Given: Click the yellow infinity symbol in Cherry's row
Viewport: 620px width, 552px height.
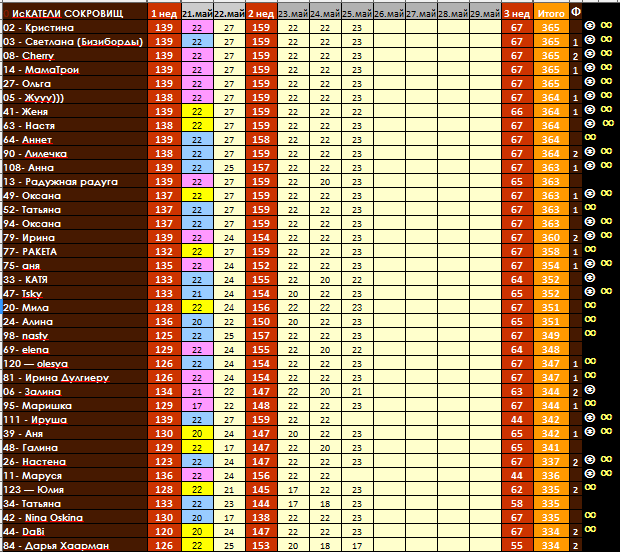Looking at the screenshot, I should coord(607,55).
